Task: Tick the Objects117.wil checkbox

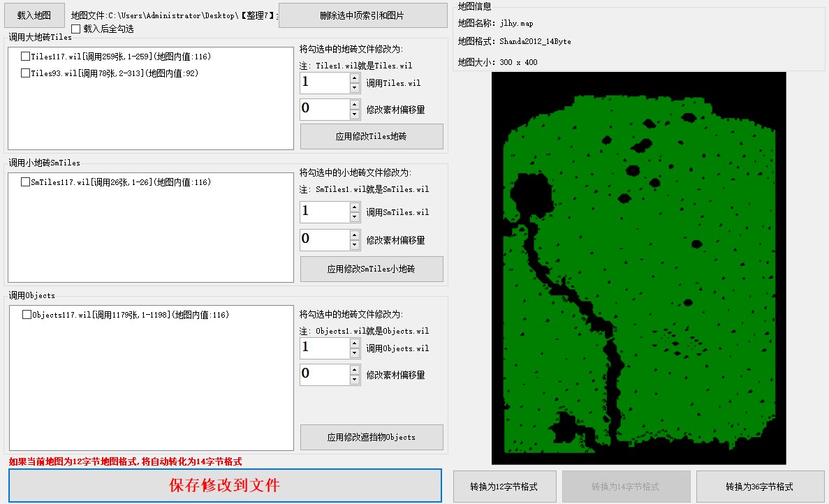Action: pos(27,315)
